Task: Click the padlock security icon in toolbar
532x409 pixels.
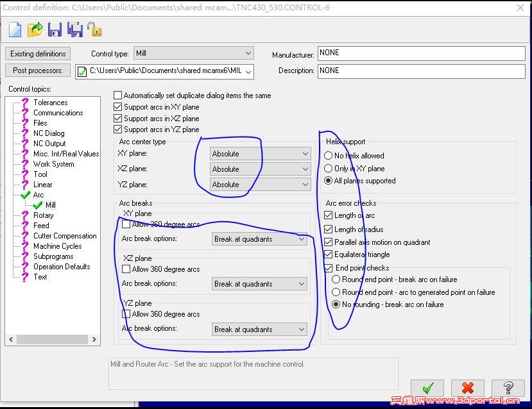Action: [95, 29]
